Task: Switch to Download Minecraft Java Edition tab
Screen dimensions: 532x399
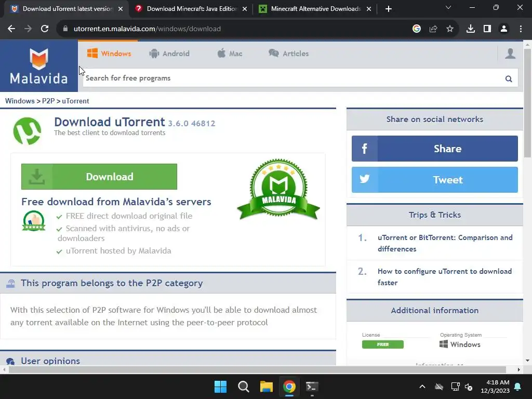Action: (192, 9)
